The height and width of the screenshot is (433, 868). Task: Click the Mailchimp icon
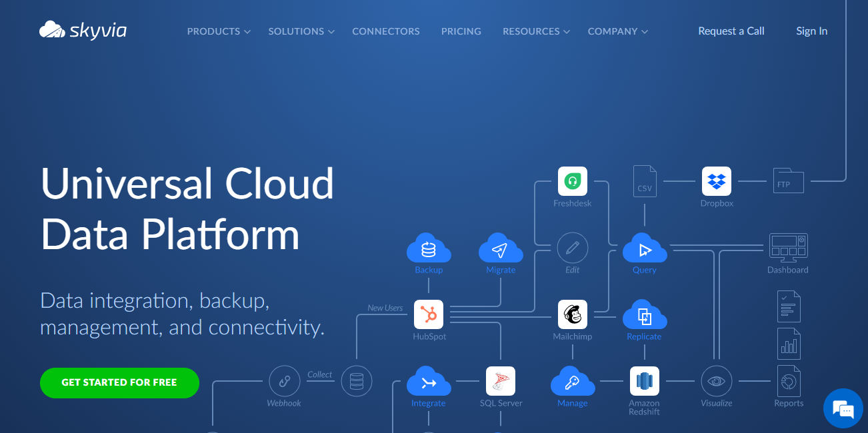coord(573,314)
